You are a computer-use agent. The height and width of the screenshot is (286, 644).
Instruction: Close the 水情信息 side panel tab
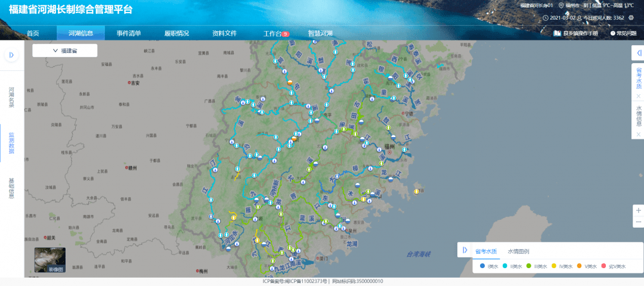638,135
